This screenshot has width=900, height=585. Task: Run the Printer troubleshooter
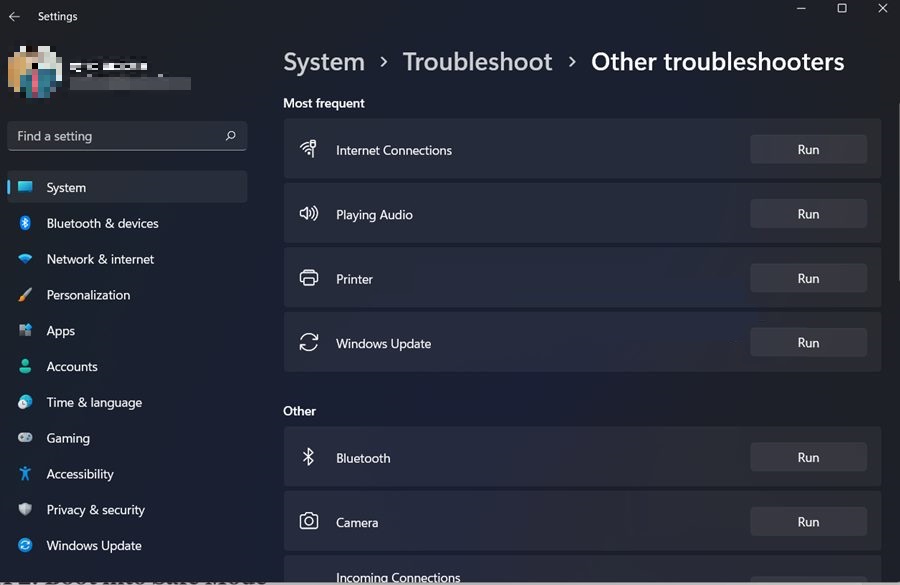click(x=808, y=278)
